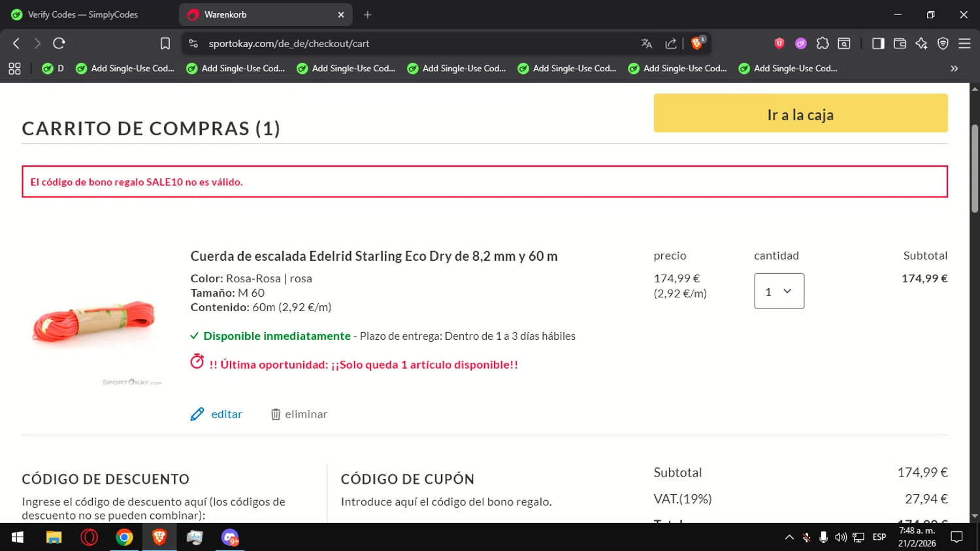This screenshot has width=980, height=551.
Task: Click the 'Ir a la caja' checkout button
Action: (800, 113)
